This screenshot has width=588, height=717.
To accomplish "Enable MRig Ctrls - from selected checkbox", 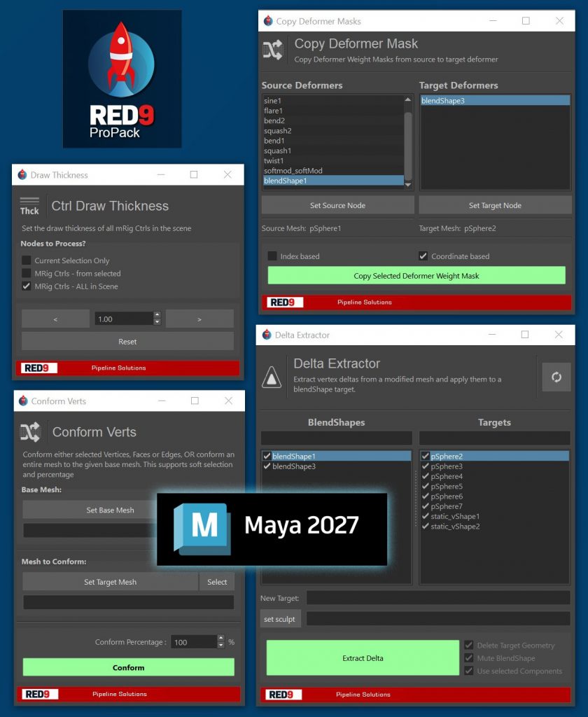I will point(27,273).
